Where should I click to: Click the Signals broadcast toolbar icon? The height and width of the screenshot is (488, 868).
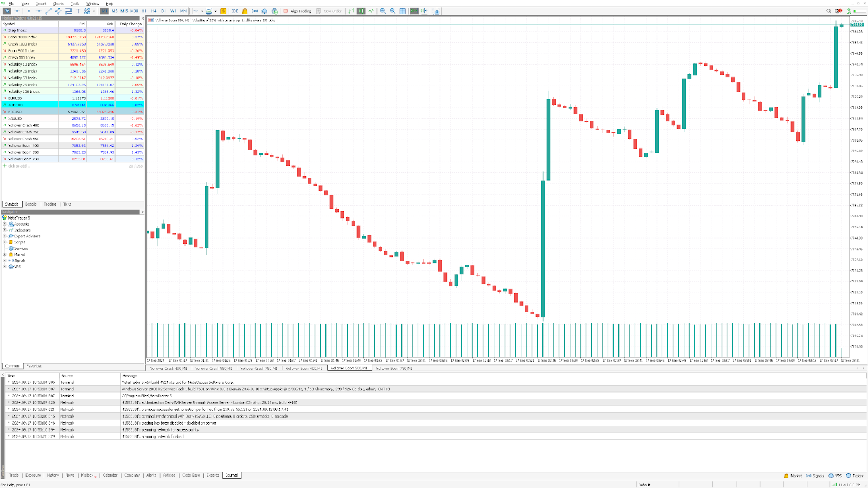pyautogui.click(x=253, y=11)
